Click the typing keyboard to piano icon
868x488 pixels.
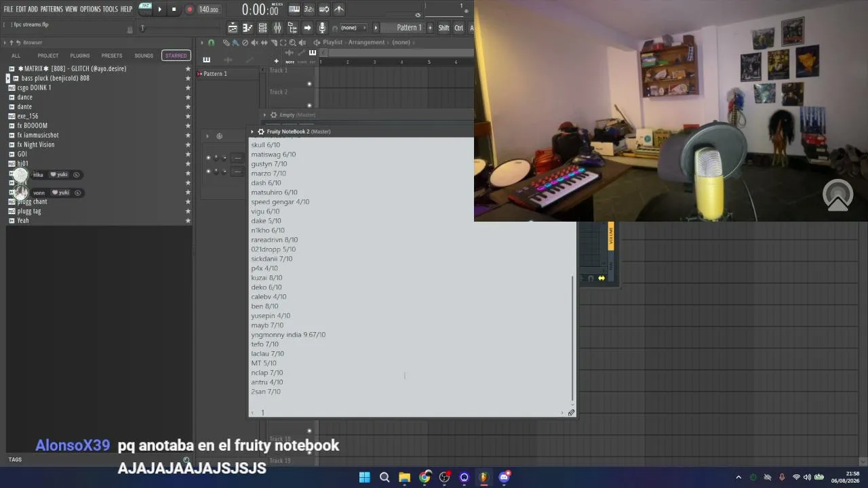294,9
